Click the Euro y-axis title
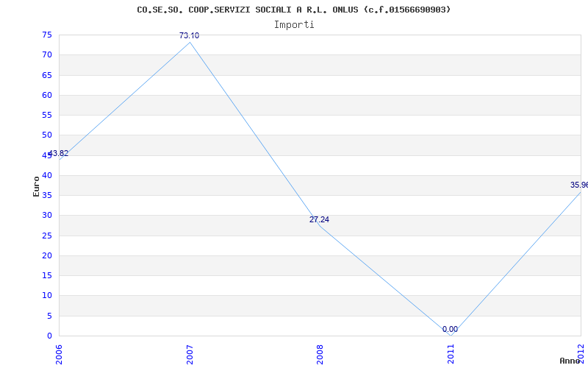The width and height of the screenshot is (588, 368). pyautogui.click(x=36, y=186)
